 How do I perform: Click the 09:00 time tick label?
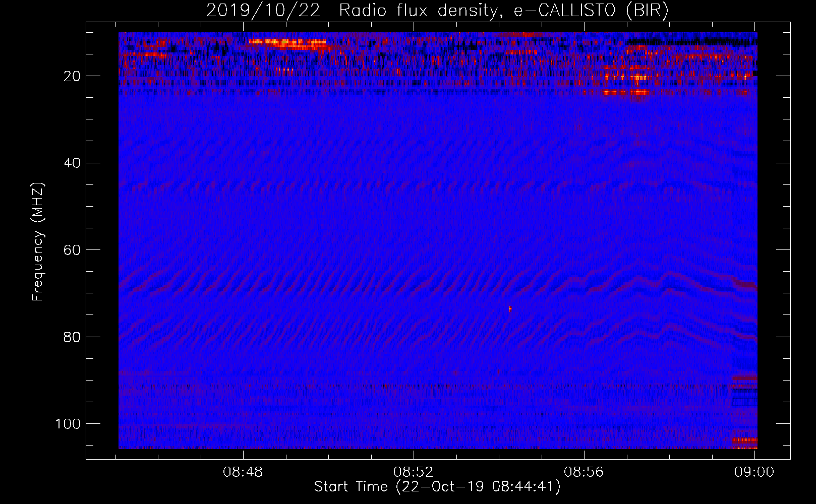(754, 472)
